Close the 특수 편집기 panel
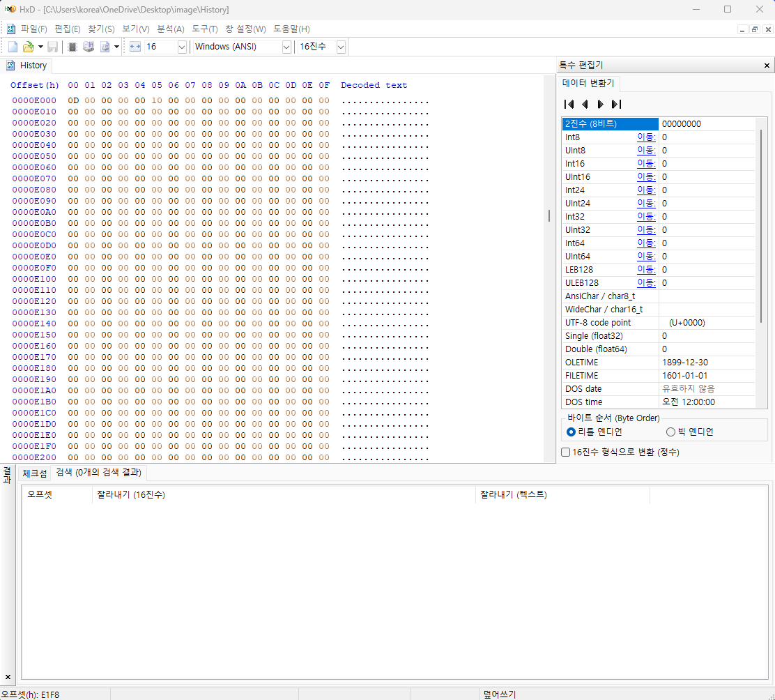 pyautogui.click(x=767, y=65)
